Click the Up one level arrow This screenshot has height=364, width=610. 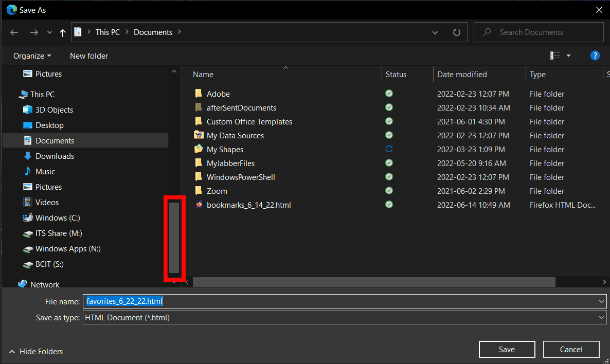point(63,32)
